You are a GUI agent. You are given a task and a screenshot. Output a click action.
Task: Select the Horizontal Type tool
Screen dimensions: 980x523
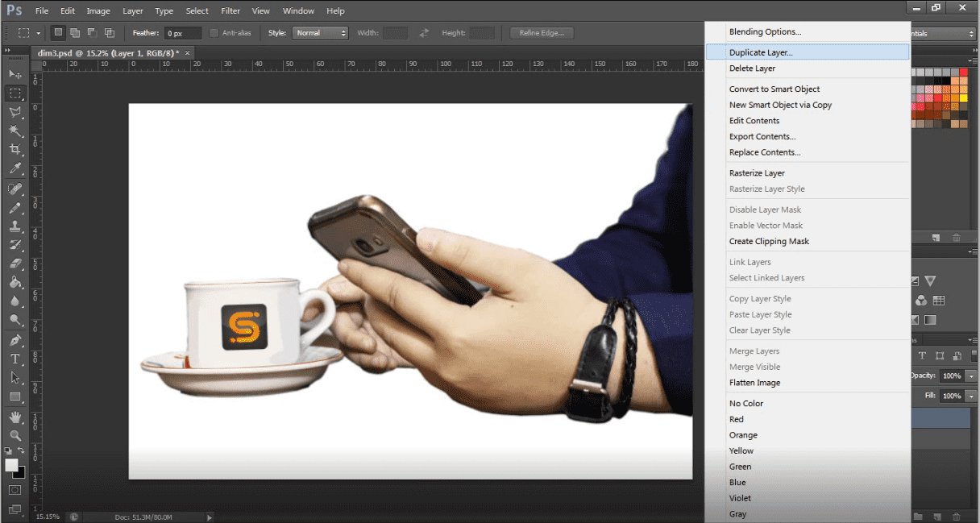(15, 359)
